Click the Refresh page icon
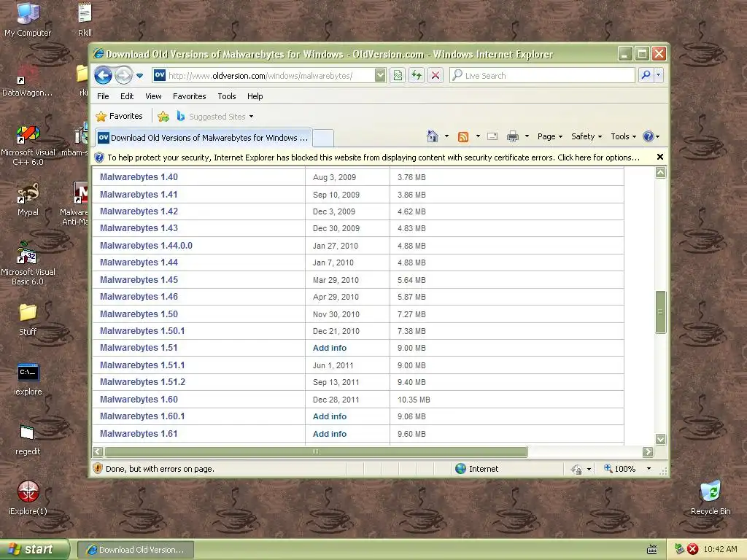Viewport: 747px width, 560px height. (x=417, y=75)
